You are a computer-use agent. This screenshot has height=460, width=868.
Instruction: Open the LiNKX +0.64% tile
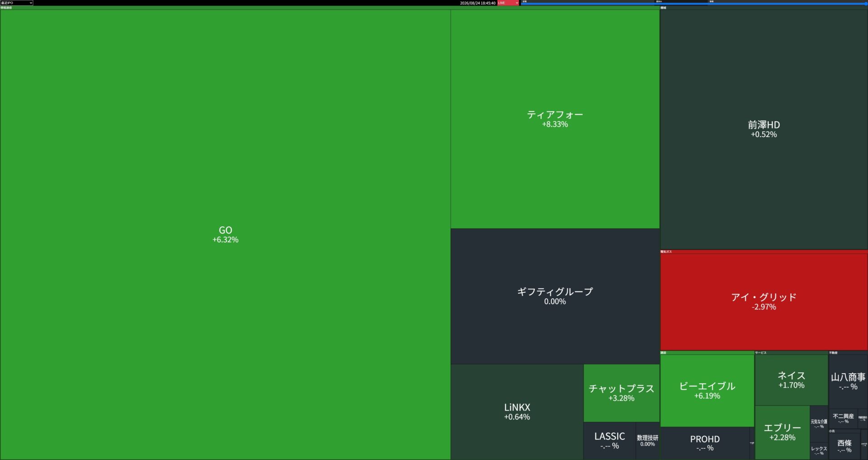point(517,412)
